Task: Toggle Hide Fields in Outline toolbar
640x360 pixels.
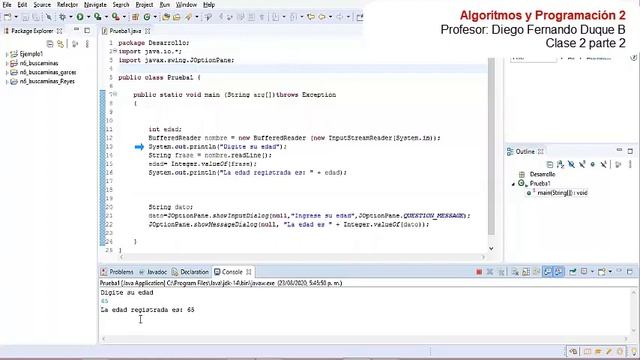Action: point(571,164)
